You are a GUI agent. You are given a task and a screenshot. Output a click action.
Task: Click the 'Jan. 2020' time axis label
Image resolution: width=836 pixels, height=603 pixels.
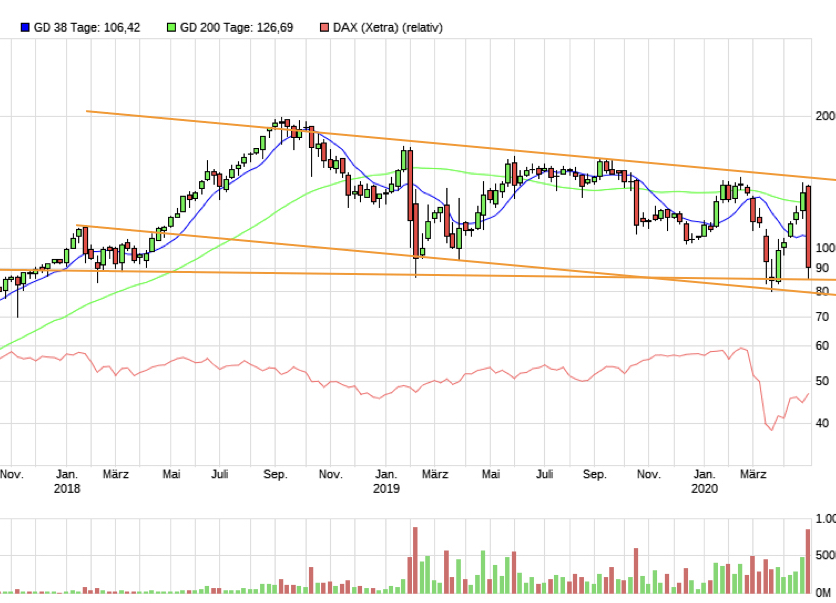(704, 481)
